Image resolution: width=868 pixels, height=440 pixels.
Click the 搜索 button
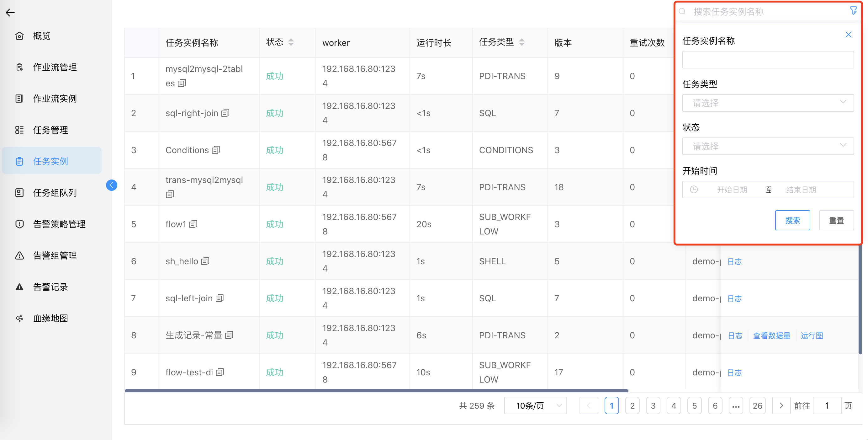coord(792,221)
